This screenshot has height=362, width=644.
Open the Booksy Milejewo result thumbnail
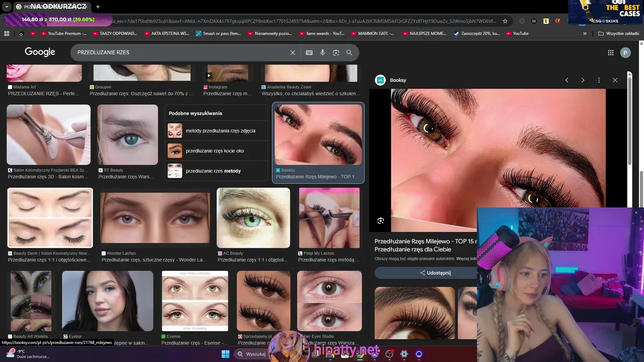coord(318,135)
